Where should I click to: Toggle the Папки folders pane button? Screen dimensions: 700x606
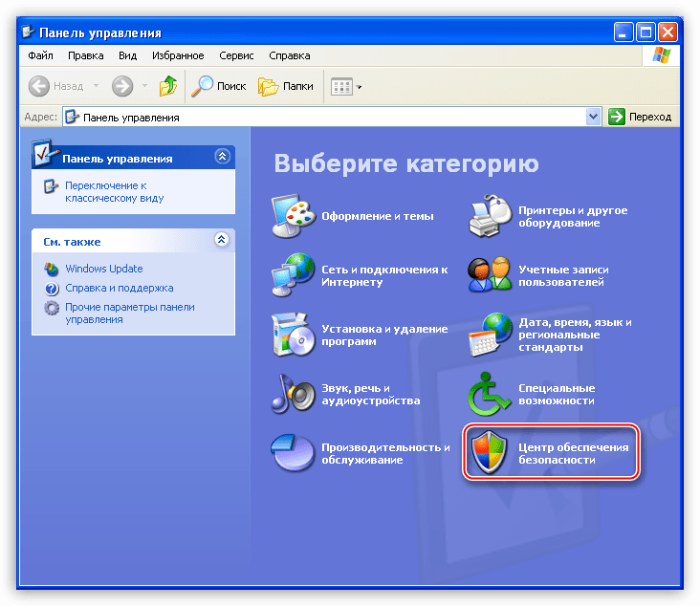point(286,86)
